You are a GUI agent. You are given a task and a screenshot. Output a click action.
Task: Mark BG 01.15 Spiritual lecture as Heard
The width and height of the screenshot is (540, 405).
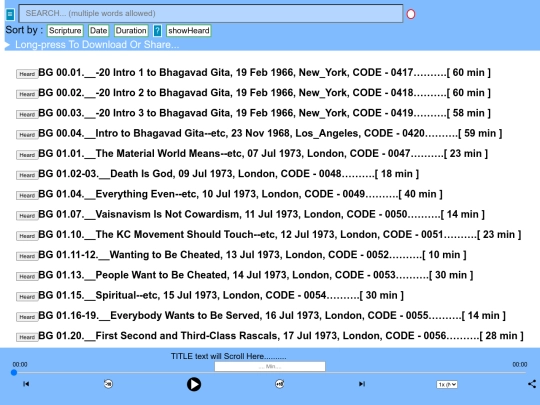tap(27, 297)
